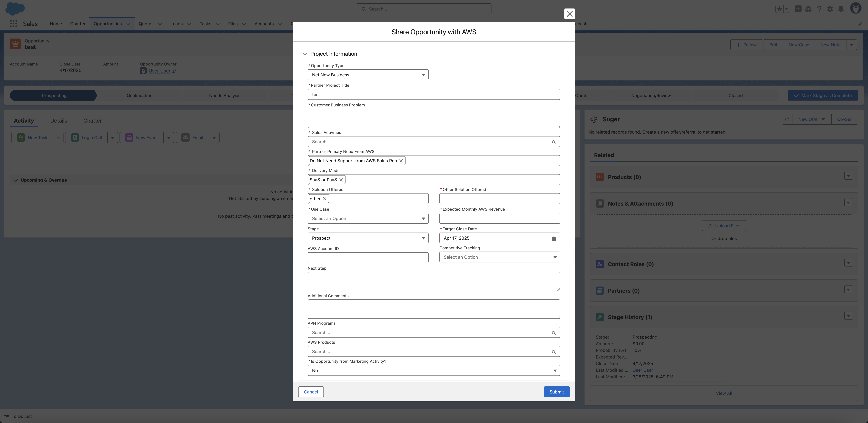Open the Marketing Activity dropdown set to No
Screen dimensions: 868x423
433,371
